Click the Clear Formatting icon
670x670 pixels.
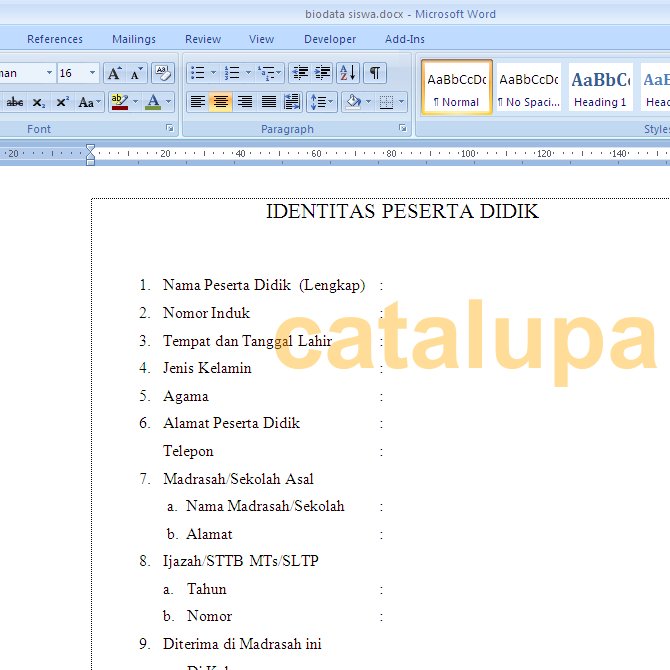point(163,73)
